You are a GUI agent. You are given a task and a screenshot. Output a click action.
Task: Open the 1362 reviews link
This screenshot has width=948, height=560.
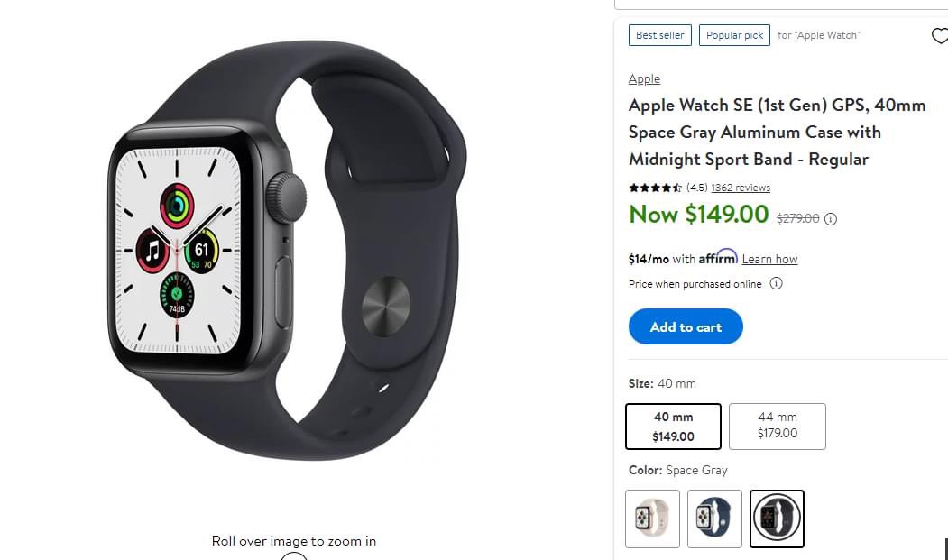[x=741, y=188]
